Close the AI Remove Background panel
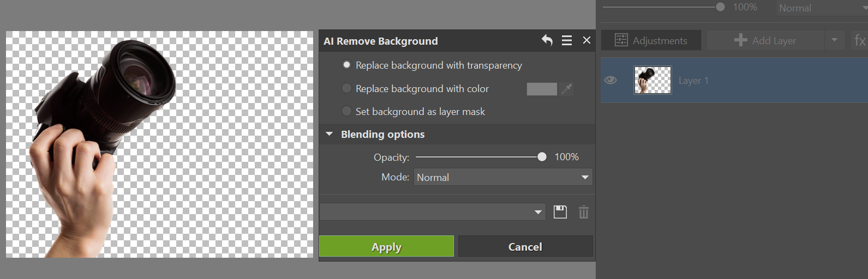The height and width of the screenshot is (279, 868). pyautogui.click(x=586, y=40)
